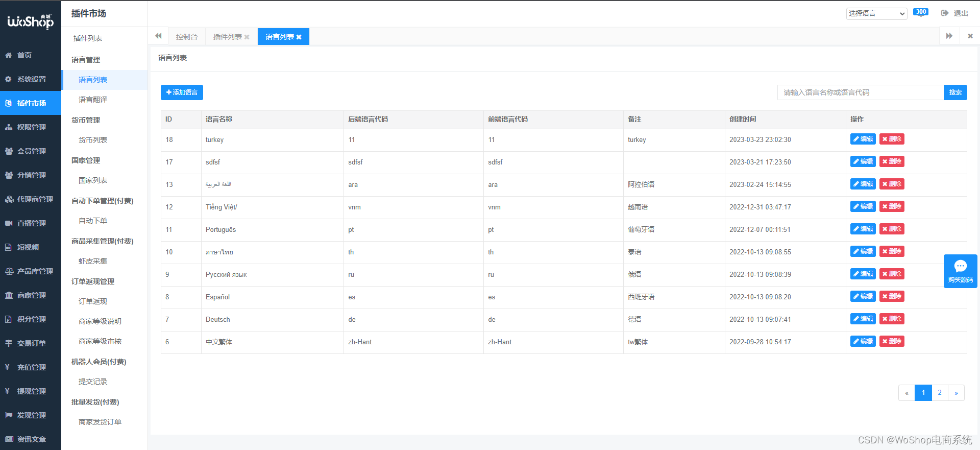The image size is (980, 450).
Task: Select the 语言列表 tab
Action: coord(280,37)
